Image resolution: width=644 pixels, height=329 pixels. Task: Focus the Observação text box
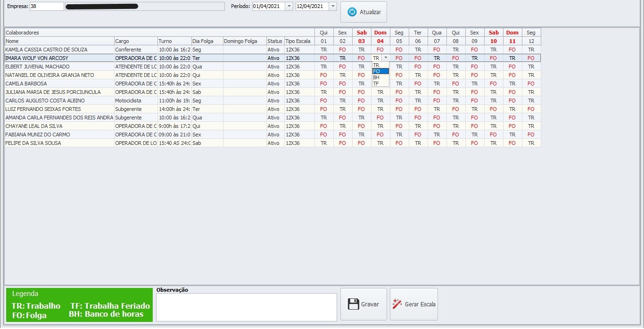tap(246, 307)
